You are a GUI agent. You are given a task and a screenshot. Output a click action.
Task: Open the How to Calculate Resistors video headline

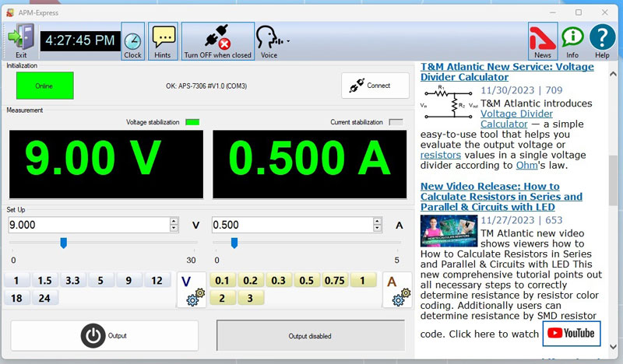(502, 197)
